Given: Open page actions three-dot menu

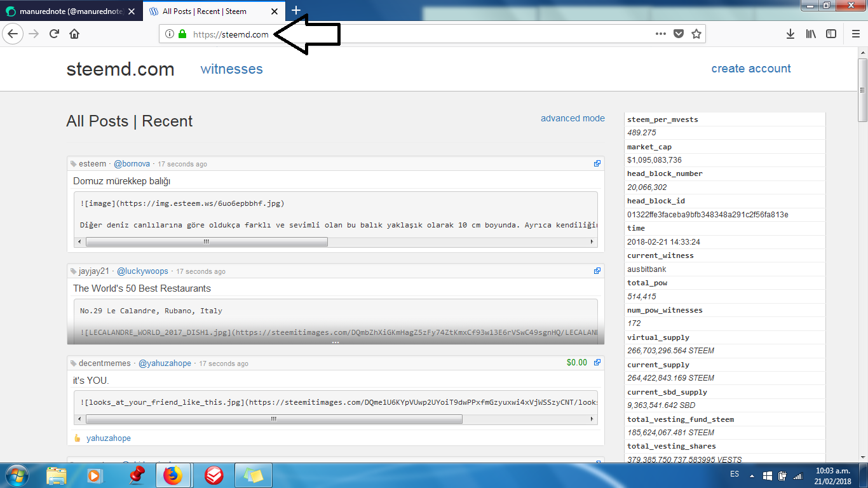Looking at the screenshot, I should tap(661, 34).
